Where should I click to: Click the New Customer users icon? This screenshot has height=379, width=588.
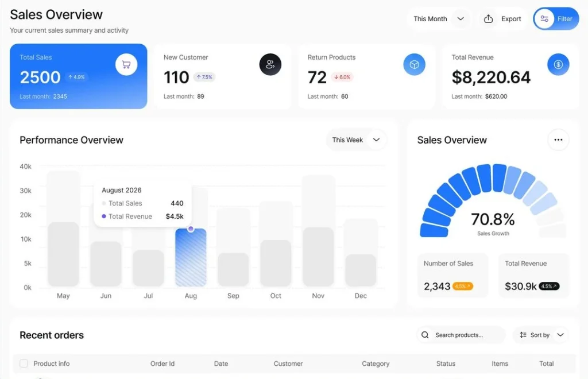coord(270,64)
